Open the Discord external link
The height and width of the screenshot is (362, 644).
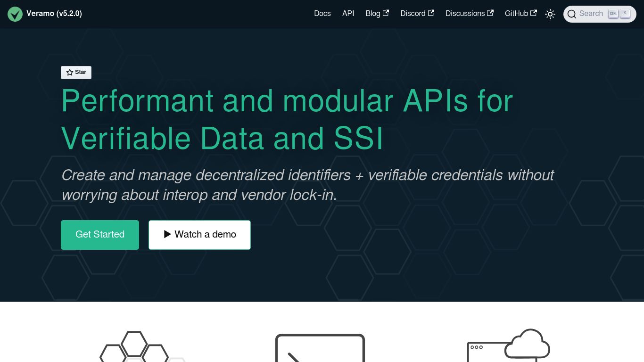(417, 14)
